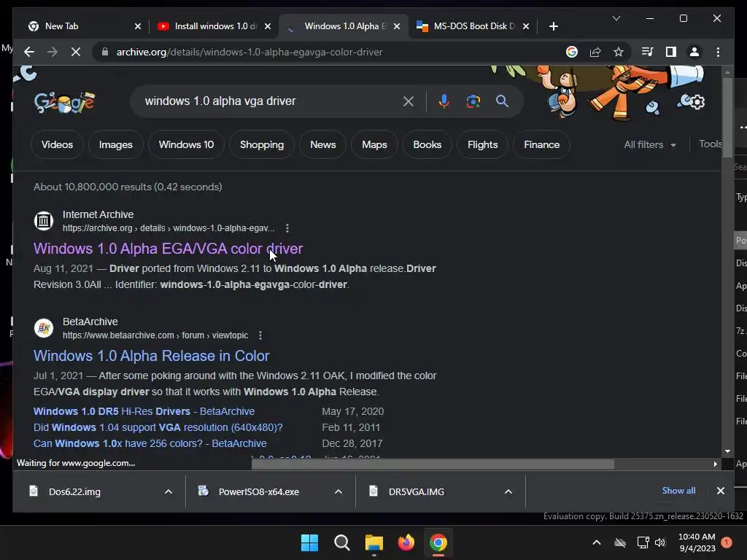Expand options for DR5VGA.IMG download
The image size is (747, 560).
click(508, 491)
